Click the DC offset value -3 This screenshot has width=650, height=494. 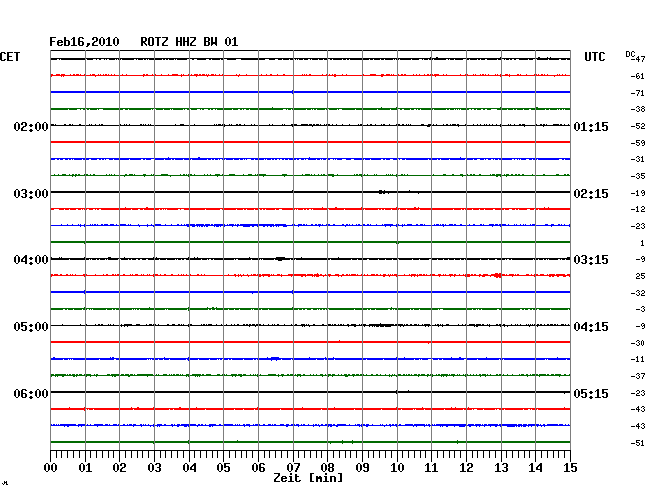640,309
